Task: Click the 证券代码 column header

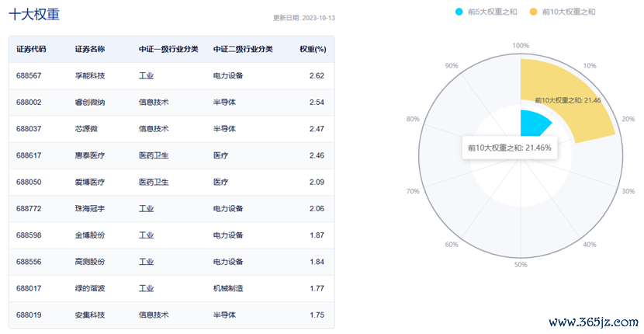Action: pos(31,49)
